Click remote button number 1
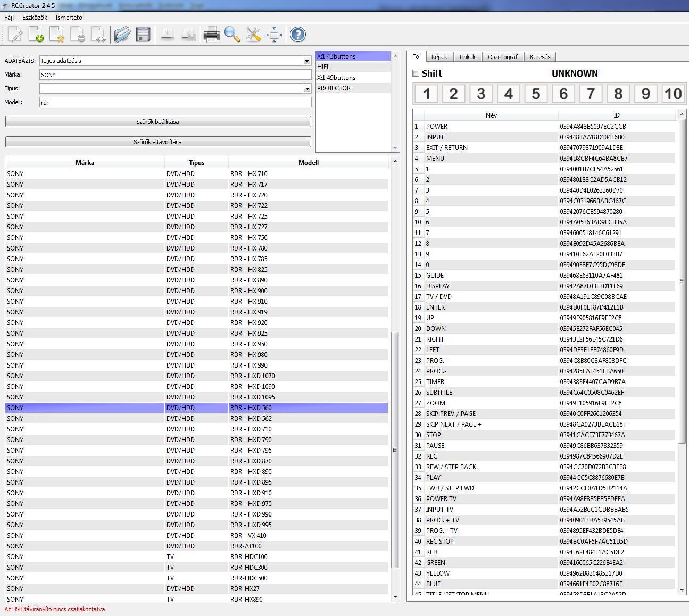The image size is (689, 616). pos(427,94)
